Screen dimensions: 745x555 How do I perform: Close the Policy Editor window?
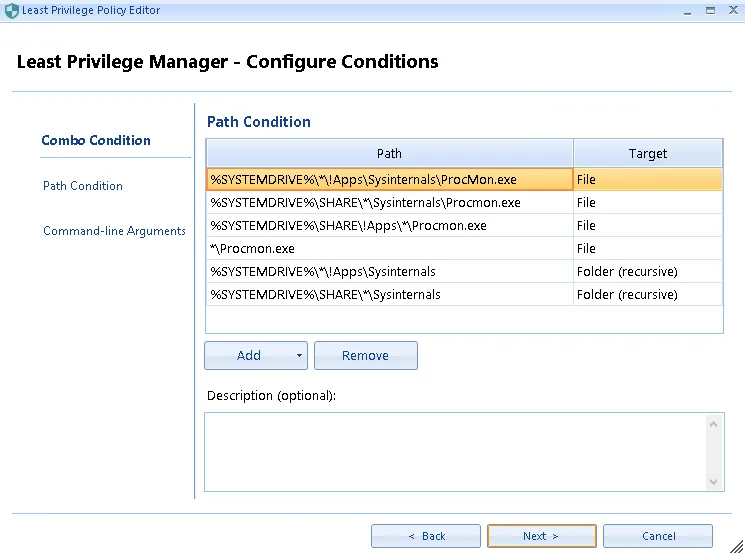pos(731,10)
